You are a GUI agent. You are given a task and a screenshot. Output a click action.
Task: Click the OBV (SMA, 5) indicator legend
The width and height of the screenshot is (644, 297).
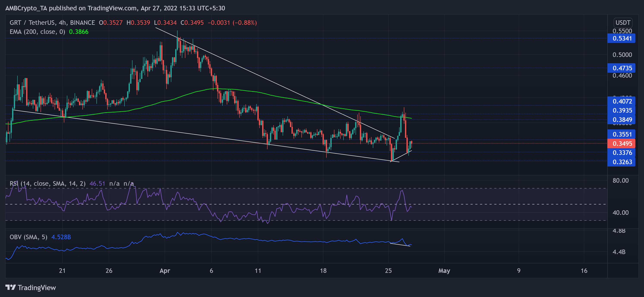click(28, 237)
